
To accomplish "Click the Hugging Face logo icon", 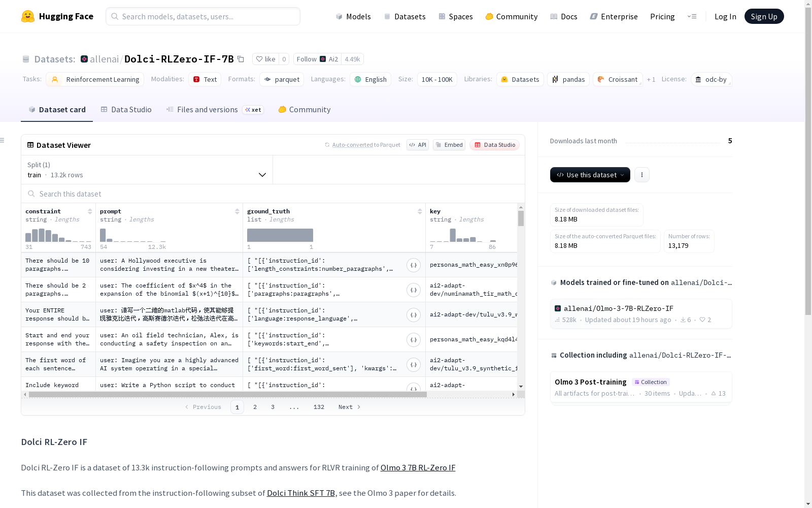I will pyautogui.click(x=28, y=16).
